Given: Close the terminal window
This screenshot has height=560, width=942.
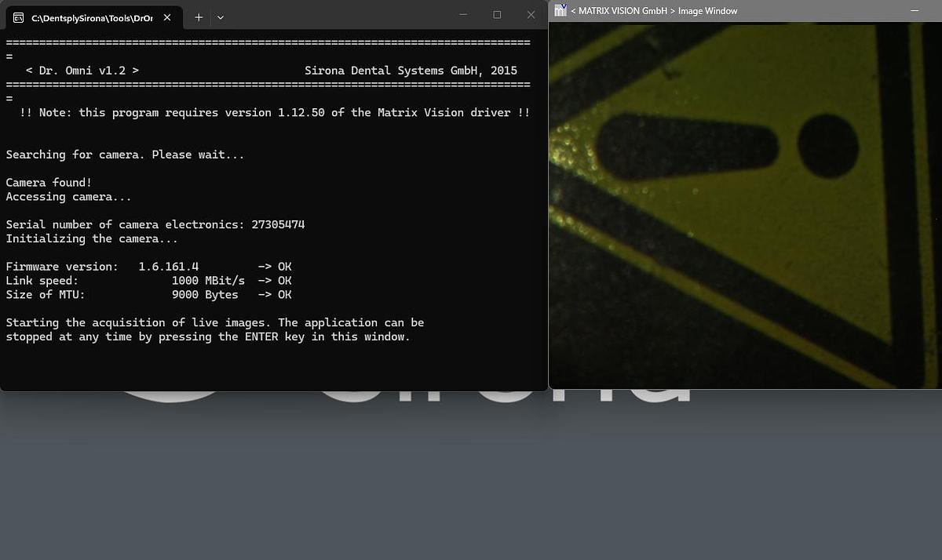Looking at the screenshot, I should point(531,14).
